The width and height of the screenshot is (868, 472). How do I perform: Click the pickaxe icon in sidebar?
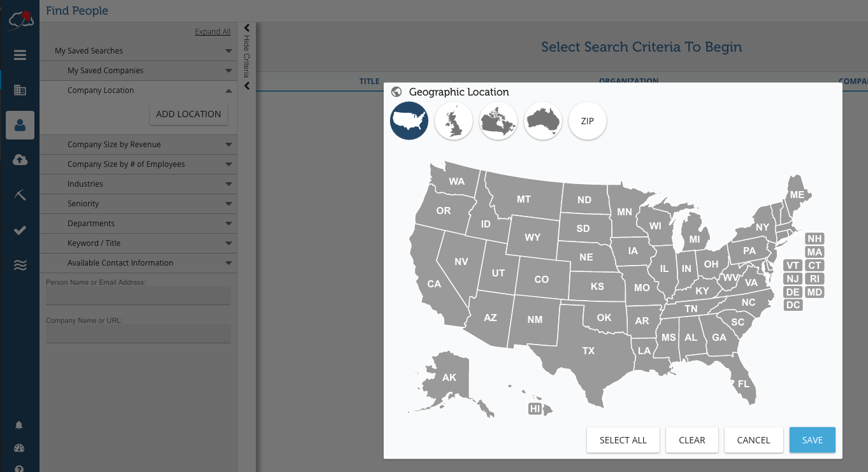pos(20,195)
